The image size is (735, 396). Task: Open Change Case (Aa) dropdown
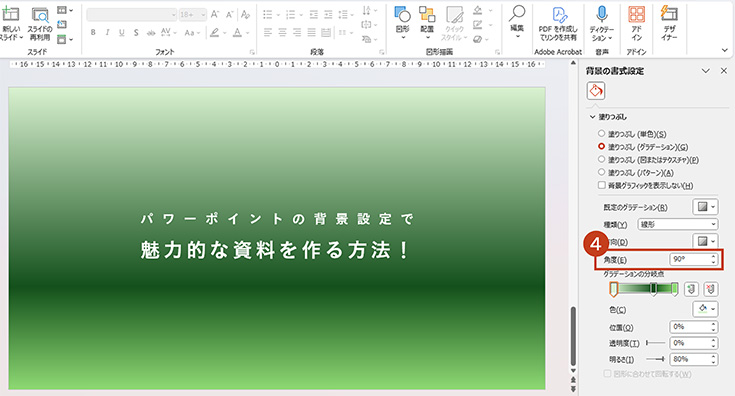[x=192, y=32]
